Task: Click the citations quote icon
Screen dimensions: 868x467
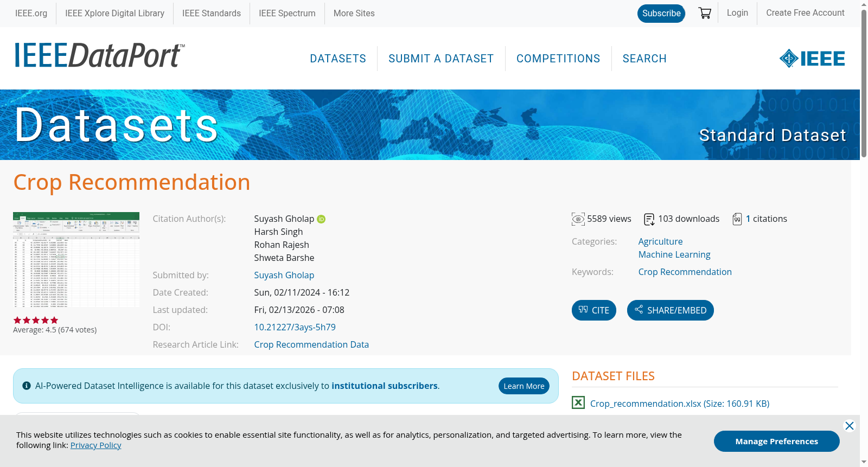Action: [737, 219]
